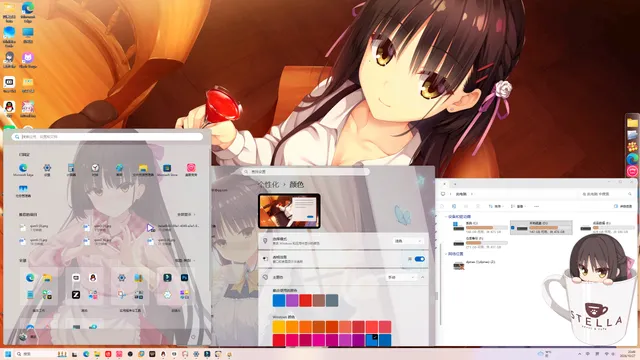Open Microsoft Edge in Start pinned apps
Viewport: 640px width, 360px height.
23,168
